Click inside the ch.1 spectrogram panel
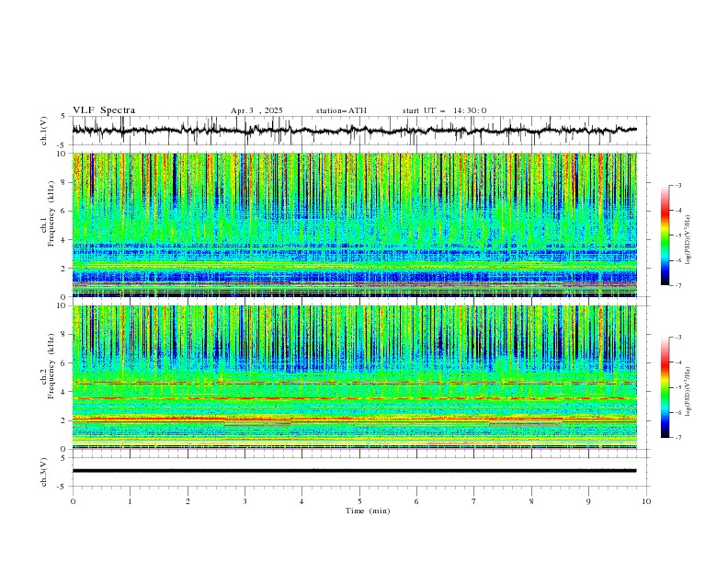Image resolution: width=728 pixels, height=563 pixels. click(x=355, y=224)
